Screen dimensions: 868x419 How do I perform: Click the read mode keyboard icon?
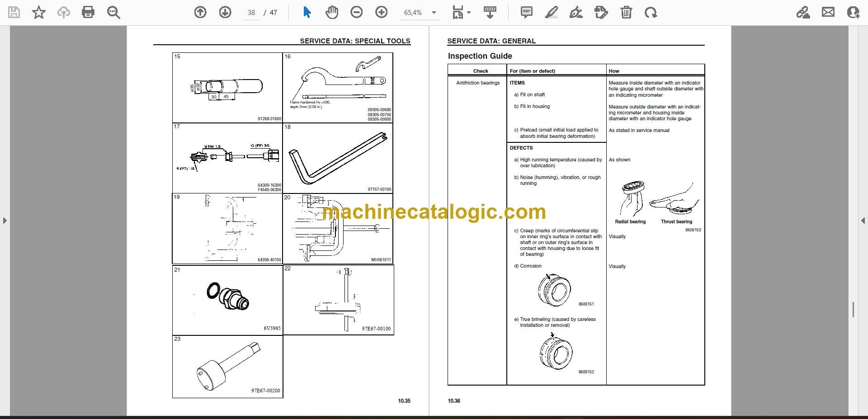click(x=490, y=13)
